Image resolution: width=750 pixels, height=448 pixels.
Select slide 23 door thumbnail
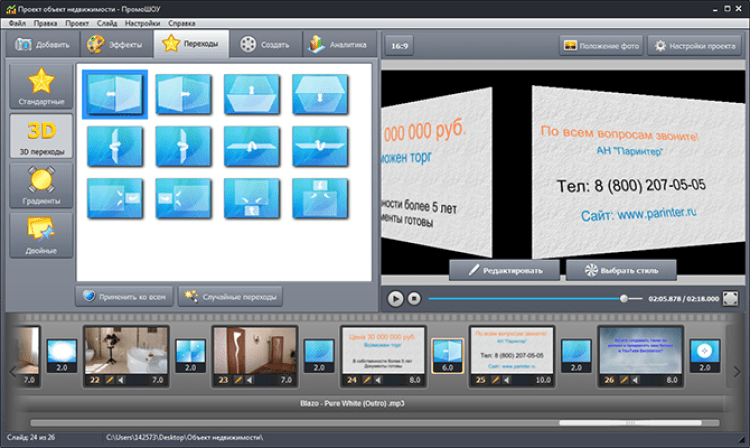(255, 350)
